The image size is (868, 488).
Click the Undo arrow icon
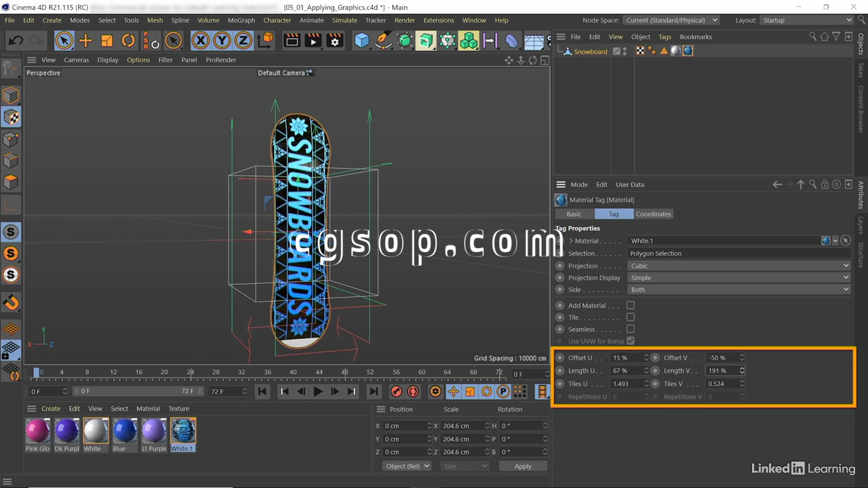tap(16, 41)
